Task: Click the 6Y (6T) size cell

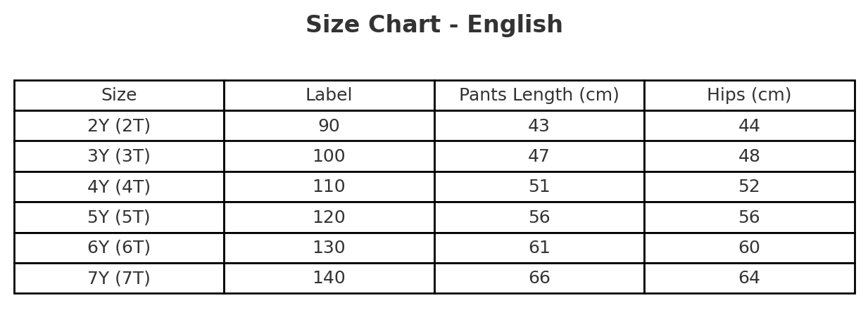Action: (119, 247)
